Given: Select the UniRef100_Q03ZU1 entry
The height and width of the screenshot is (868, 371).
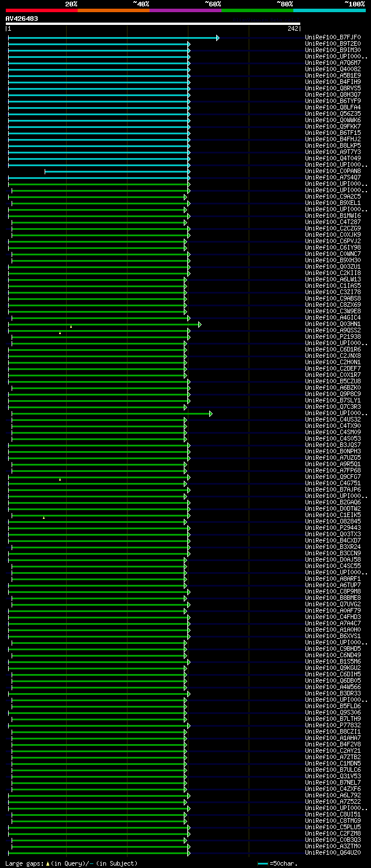Looking at the screenshot, I should click(x=333, y=267).
